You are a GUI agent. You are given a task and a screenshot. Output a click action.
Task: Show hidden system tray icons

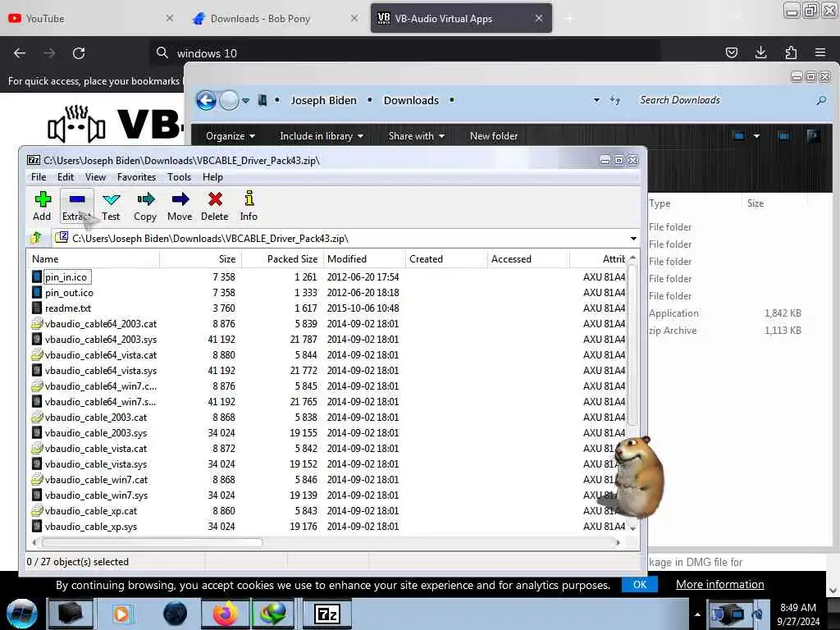click(x=697, y=614)
